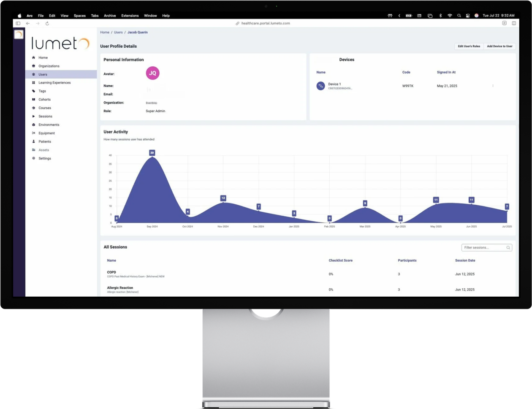This screenshot has width=532, height=409.
Task: Click the 39 data marker for Sep 2024
Action: pyautogui.click(x=152, y=153)
